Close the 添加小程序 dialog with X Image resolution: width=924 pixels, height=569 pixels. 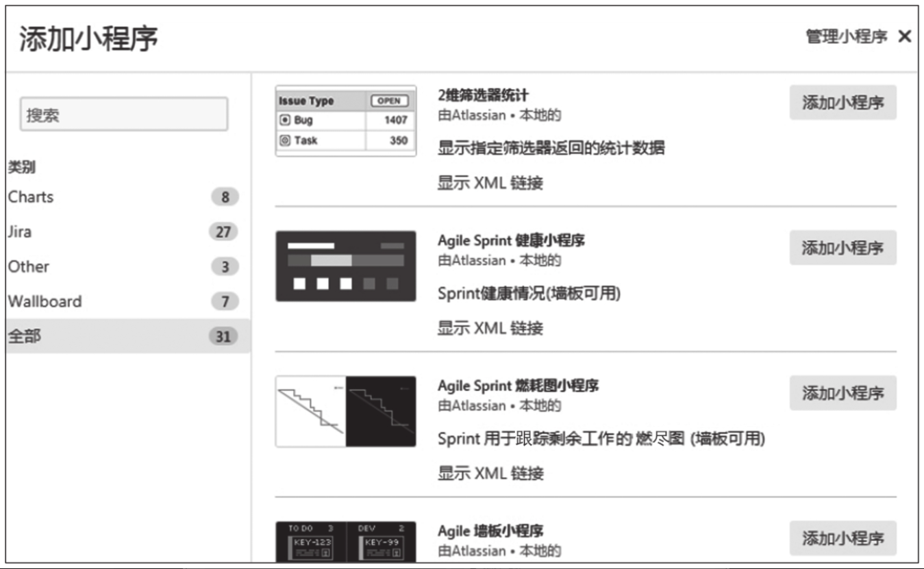[x=904, y=37]
